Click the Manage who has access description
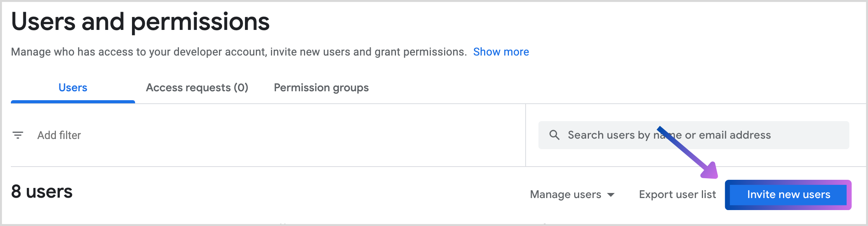The image size is (868, 226). (238, 52)
